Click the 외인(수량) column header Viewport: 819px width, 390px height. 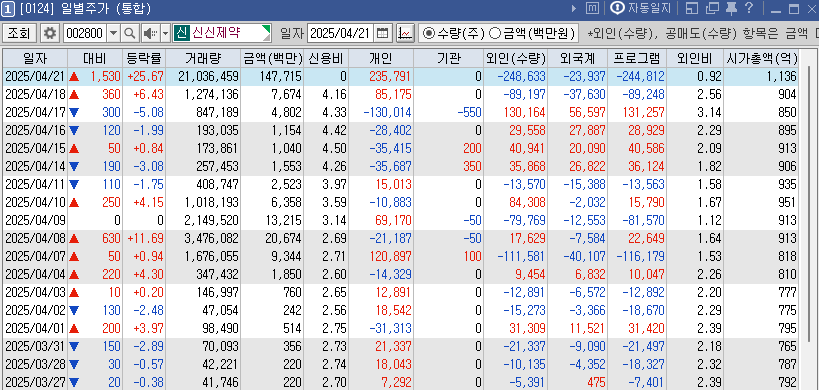click(516, 58)
